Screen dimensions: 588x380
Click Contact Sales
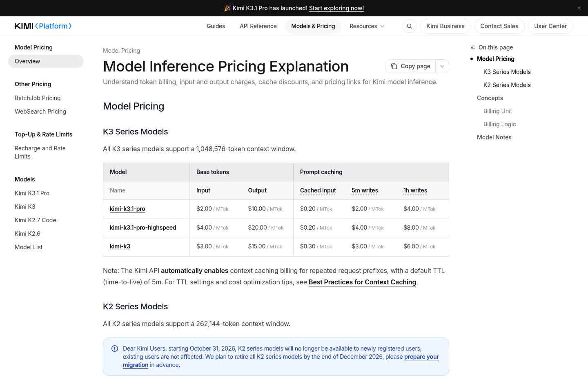pyautogui.click(x=499, y=26)
